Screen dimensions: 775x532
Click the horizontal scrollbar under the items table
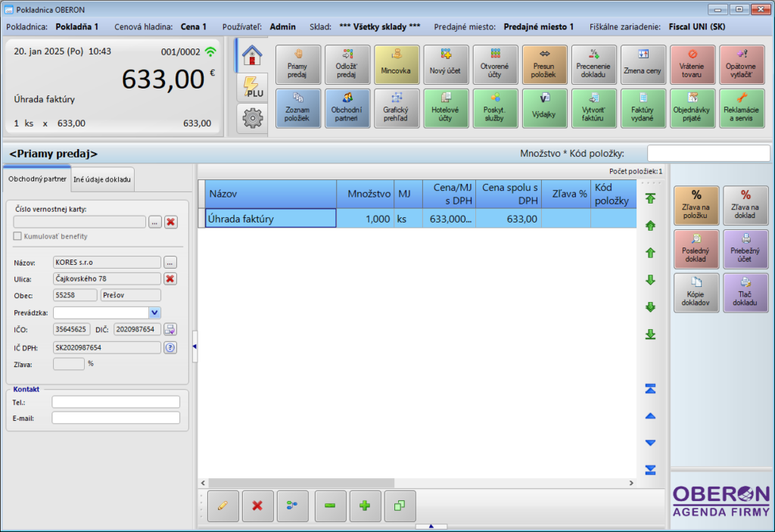pyautogui.click(x=301, y=483)
